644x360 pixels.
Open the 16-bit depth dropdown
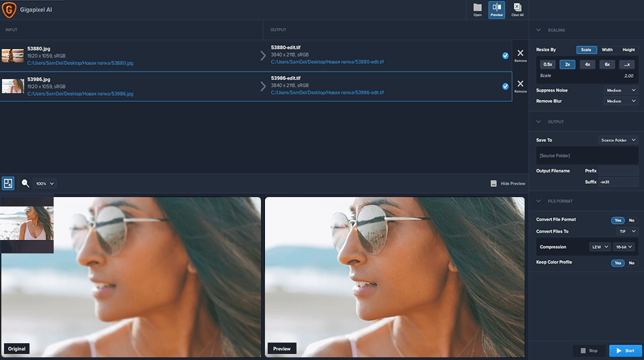[x=624, y=247]
